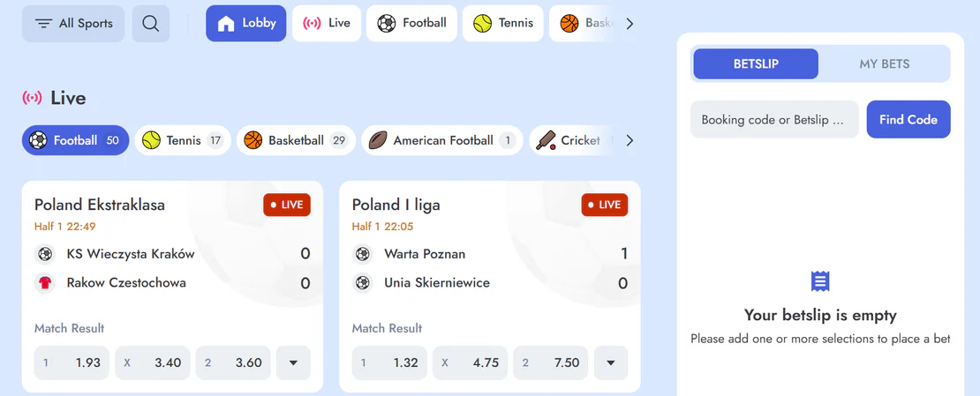Expand more markets for the Poland Ekstraklasa match

pyautogui.click(x=293, y=362)
